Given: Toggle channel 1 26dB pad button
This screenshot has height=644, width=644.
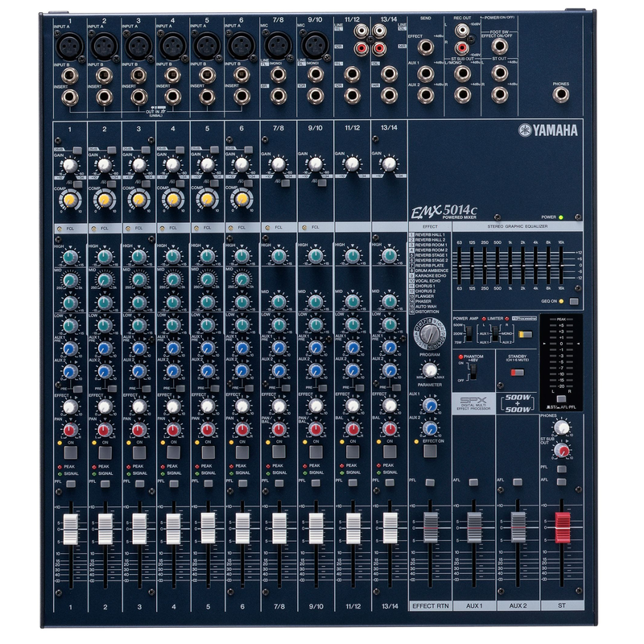Looking at the screenshot, I should (x=77, y=151).
